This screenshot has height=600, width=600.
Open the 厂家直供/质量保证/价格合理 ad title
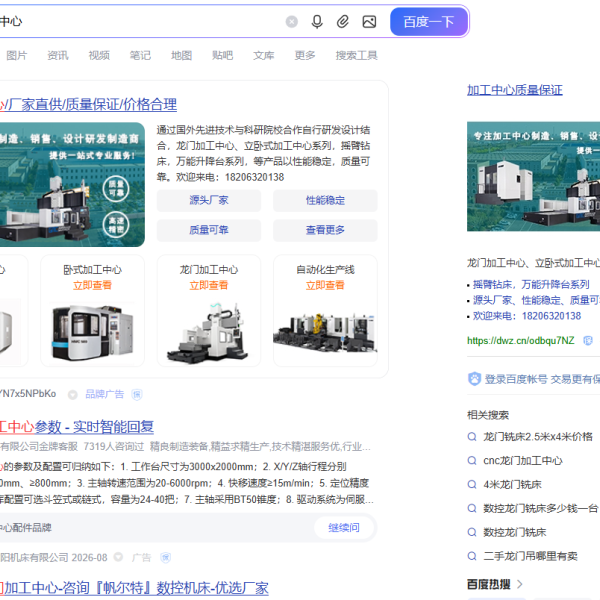tap(88, 104)
